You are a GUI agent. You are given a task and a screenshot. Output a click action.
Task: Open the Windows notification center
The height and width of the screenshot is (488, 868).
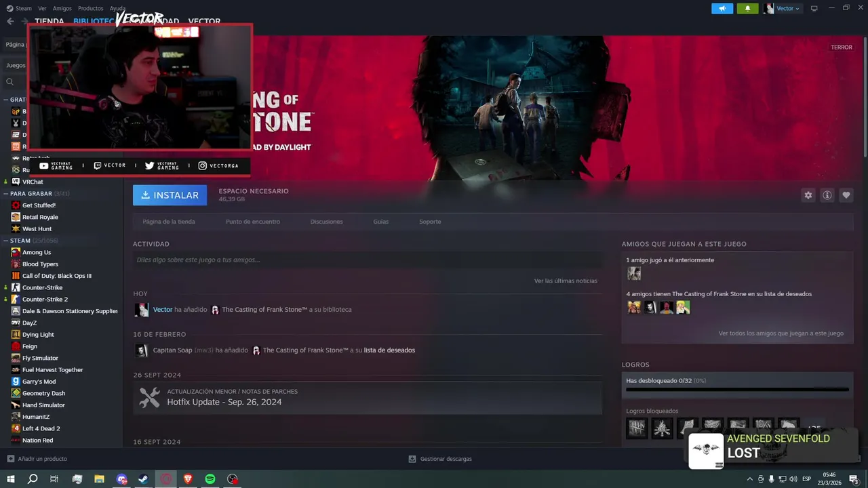click(854, 479)
